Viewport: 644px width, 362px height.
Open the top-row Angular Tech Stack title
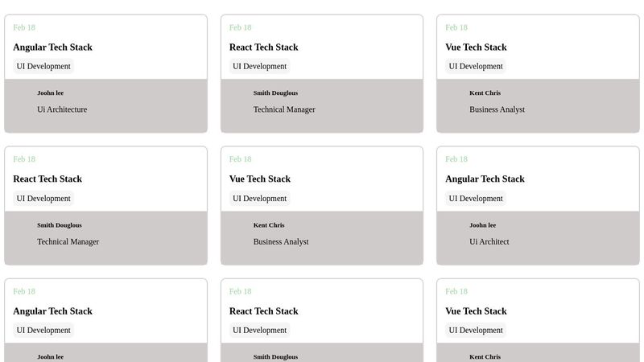[x=52, y=47]
